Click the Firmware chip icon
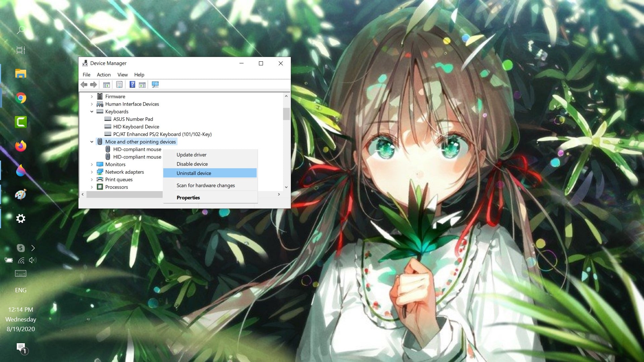 point(100,97)
